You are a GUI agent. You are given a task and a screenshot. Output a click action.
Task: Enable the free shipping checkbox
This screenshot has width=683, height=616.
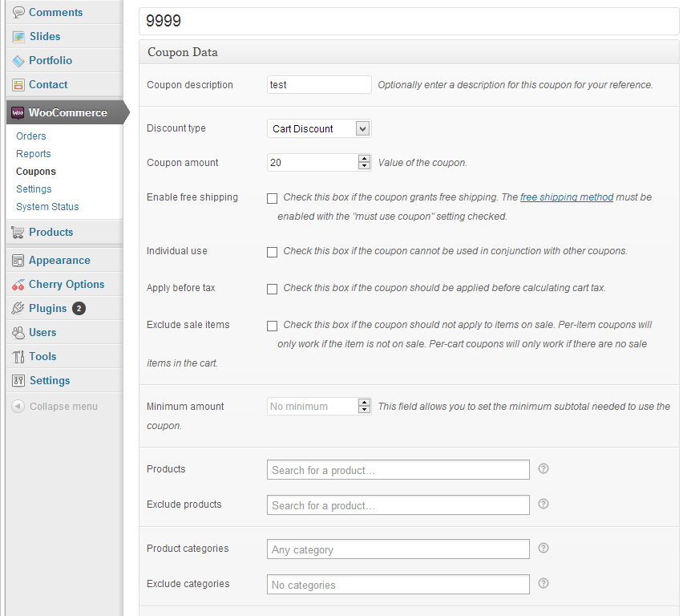point(272,198)
